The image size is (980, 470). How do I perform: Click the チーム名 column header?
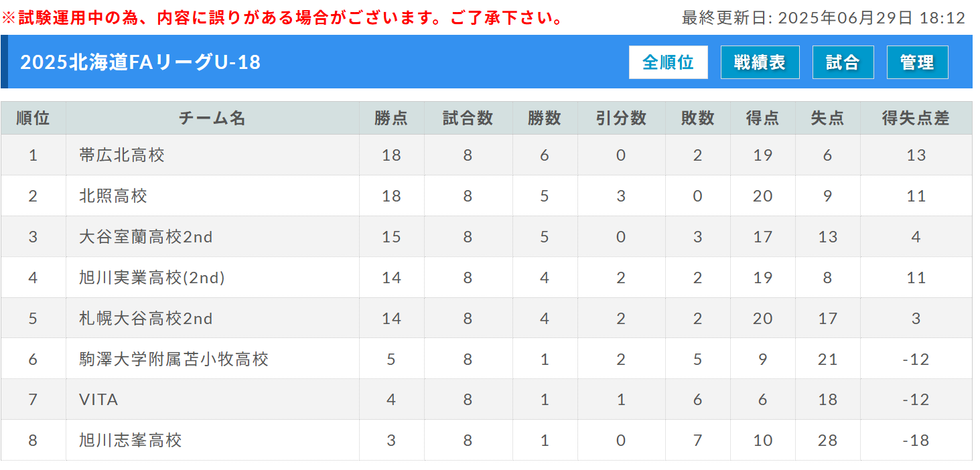pos(212,119)
